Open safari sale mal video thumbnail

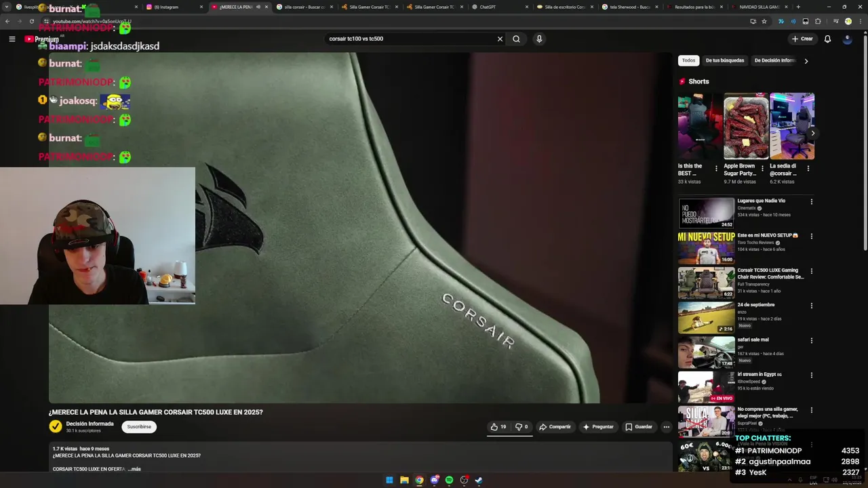(706, 352)
